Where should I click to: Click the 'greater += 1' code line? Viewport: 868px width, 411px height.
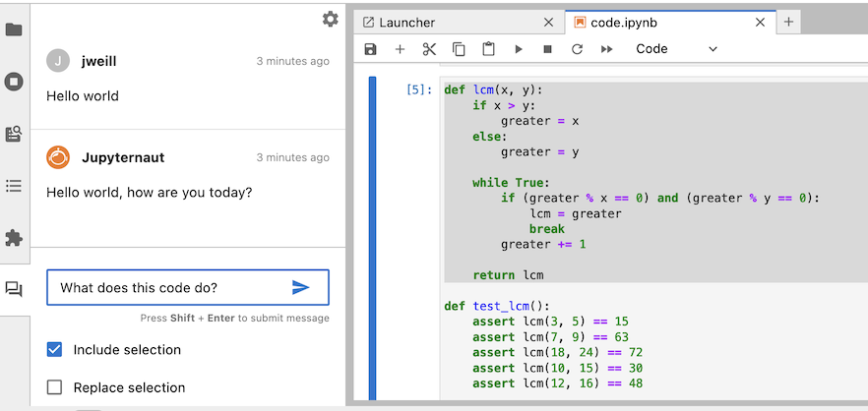tap(543, 244)
